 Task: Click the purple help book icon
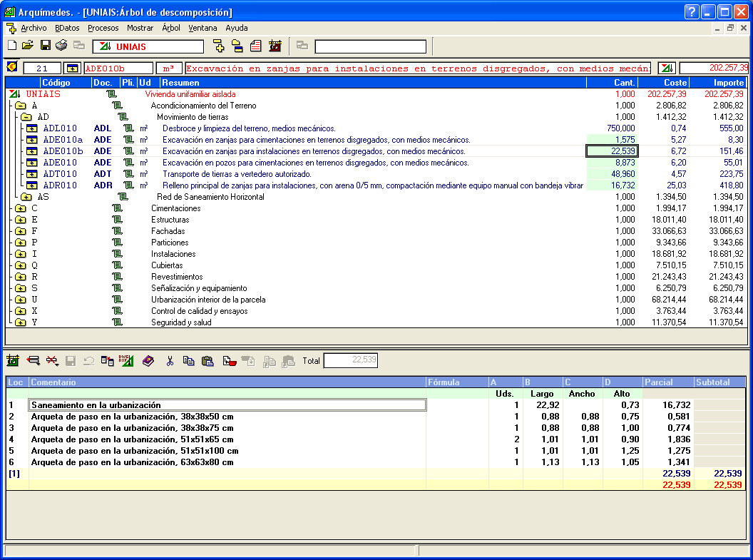148,360
